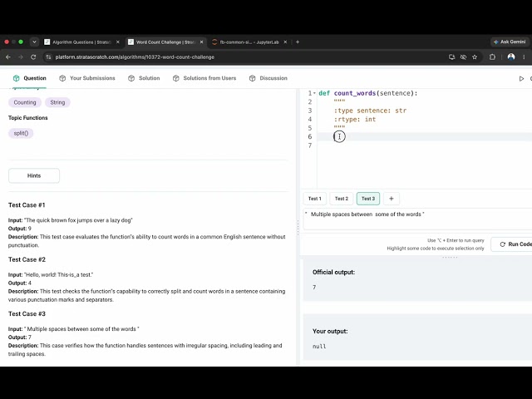The width and height of the screenshot is (532, 399).
Task: Select the Test 2 tab
Action: pos(342,199)
